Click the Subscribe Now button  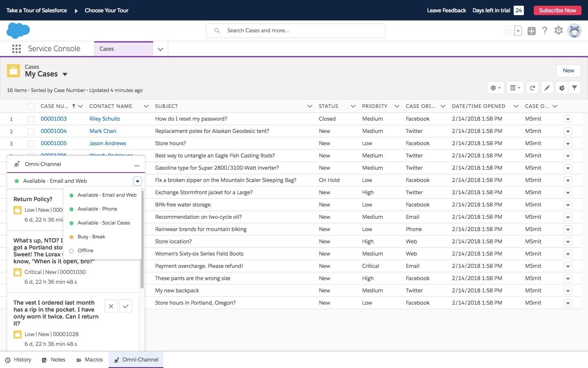(557, 10)
